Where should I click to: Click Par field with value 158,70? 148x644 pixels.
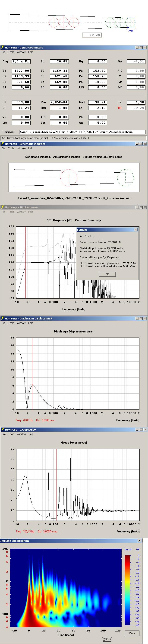coord(98,76)
